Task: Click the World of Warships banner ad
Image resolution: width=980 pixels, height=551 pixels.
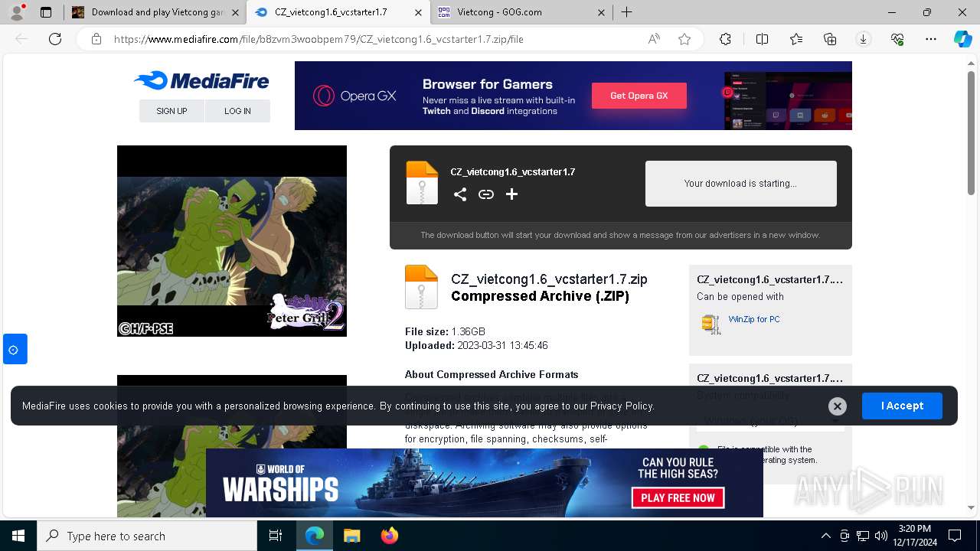Action: point(485,483)
